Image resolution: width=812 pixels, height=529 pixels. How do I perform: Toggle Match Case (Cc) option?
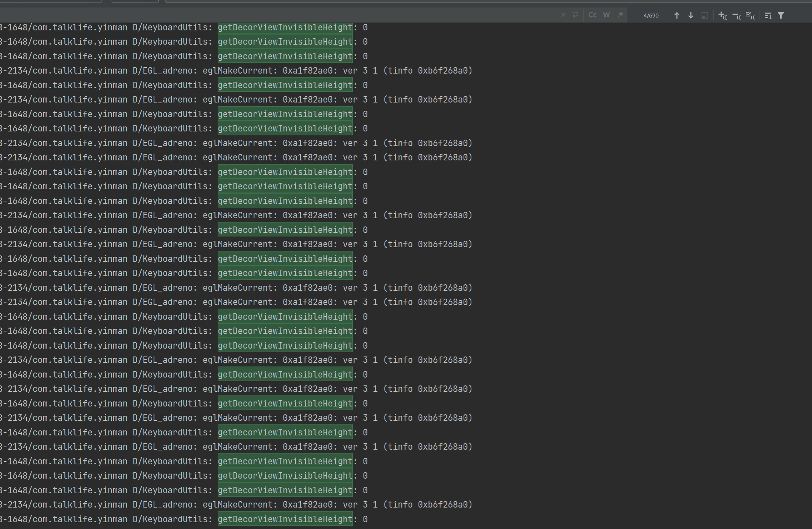[593, 15]
